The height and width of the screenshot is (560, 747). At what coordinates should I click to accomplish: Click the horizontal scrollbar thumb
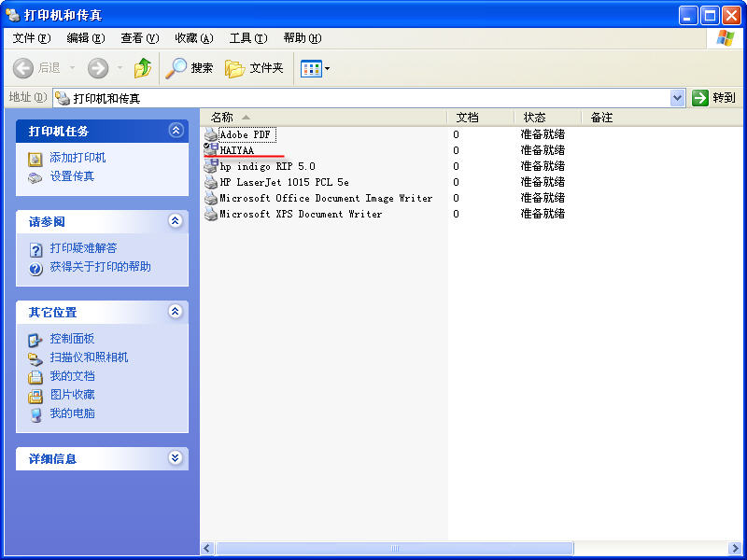coord(394,548)
